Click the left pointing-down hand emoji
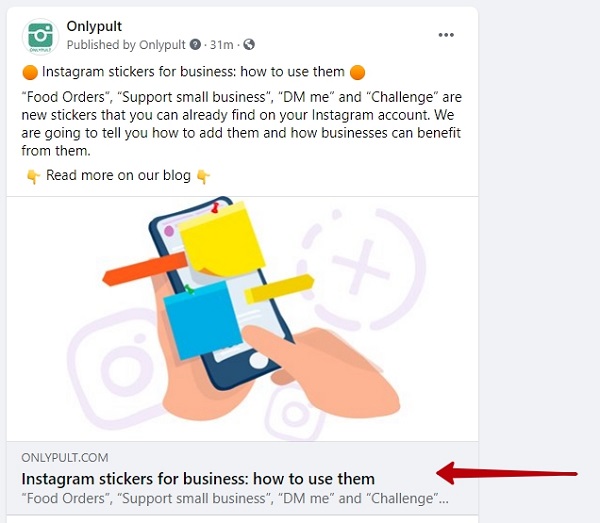 [33, 176]
